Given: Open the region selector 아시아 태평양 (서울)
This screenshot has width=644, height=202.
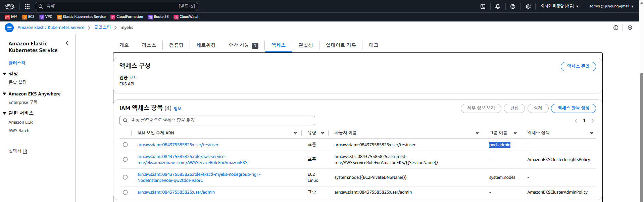Looking at the screenshot, I should pos(559,6).
